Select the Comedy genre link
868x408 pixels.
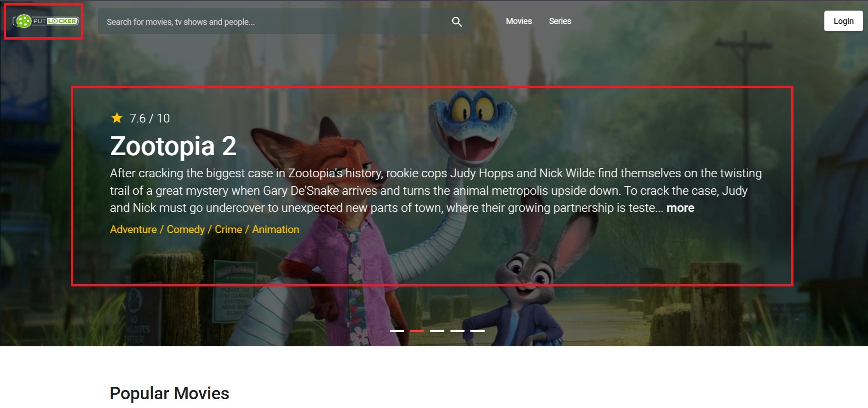pos(186,229)
